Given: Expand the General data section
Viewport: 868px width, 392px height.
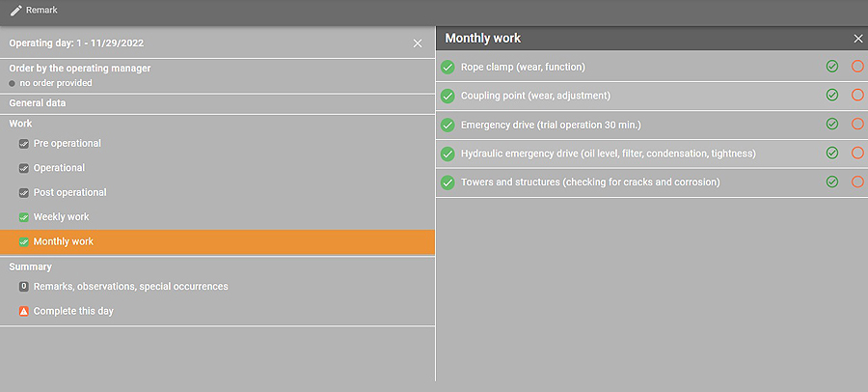Looking at the screenshot, I should pyautogui.click(x=38, y=102).
